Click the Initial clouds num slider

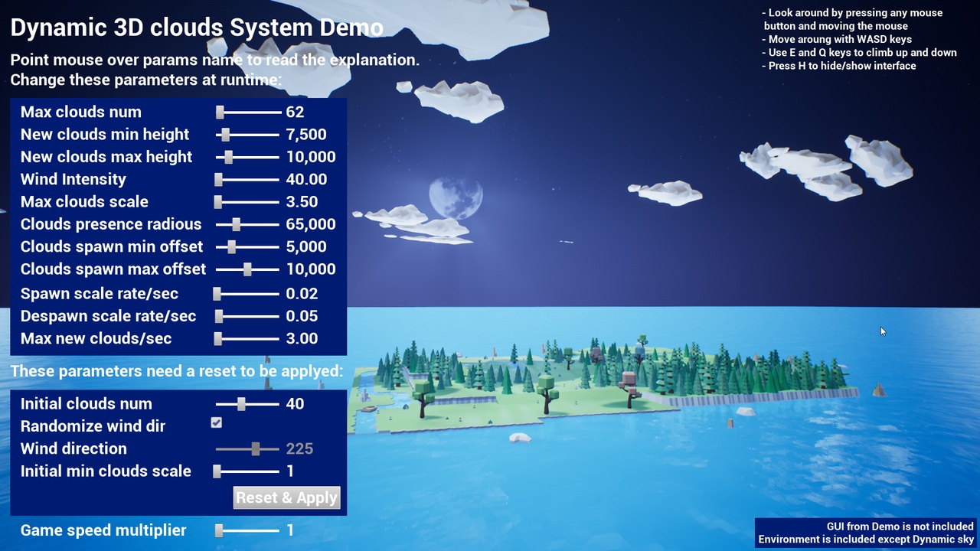[x=248, y=404]
